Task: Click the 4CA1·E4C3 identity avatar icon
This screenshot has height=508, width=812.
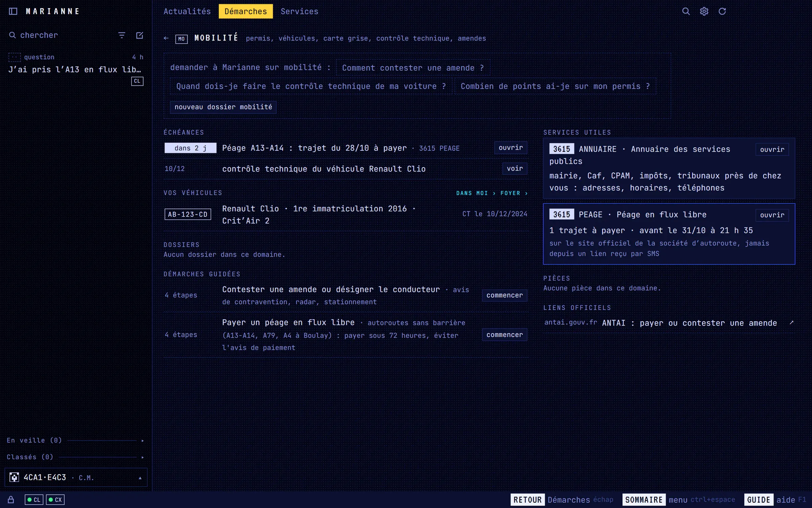Action: click(x=14, y=477)
